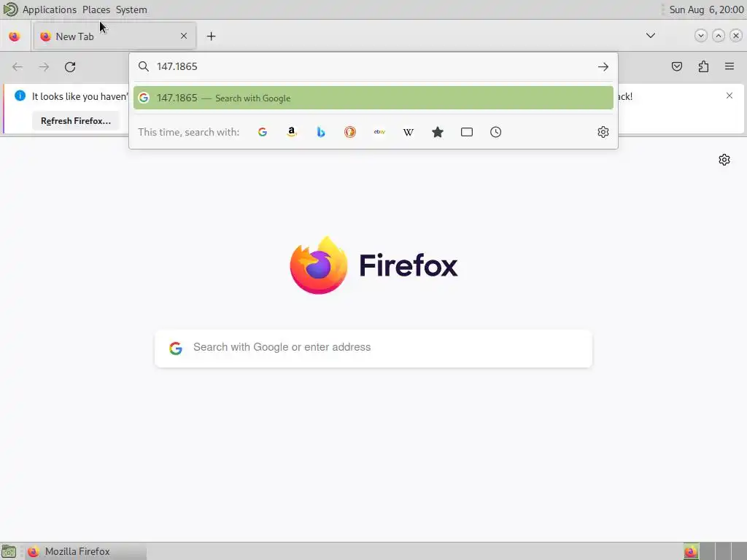The width and height of the screenshot is (747, 560).
Task: Click Refresh Firefox… button
Action: (x=76, y=121)
